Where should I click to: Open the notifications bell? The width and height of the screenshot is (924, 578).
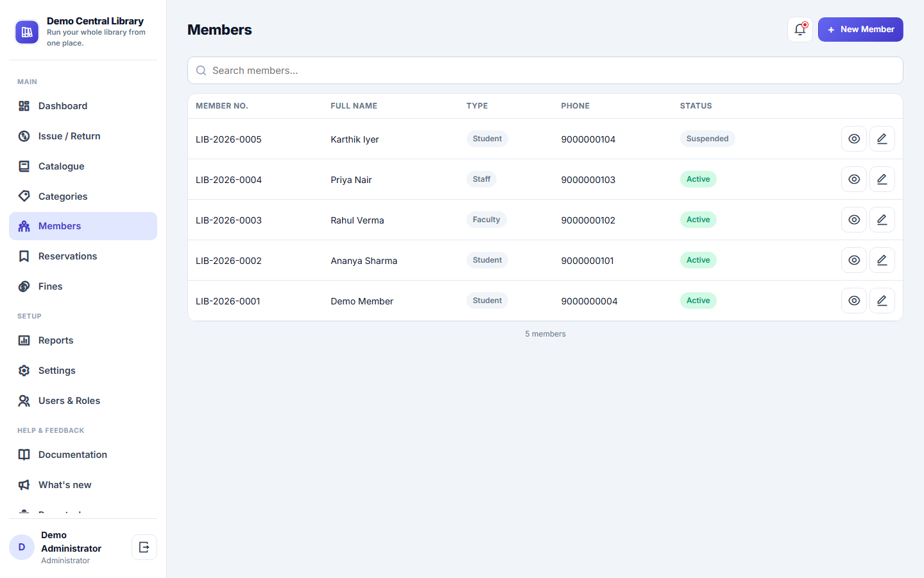800,30
